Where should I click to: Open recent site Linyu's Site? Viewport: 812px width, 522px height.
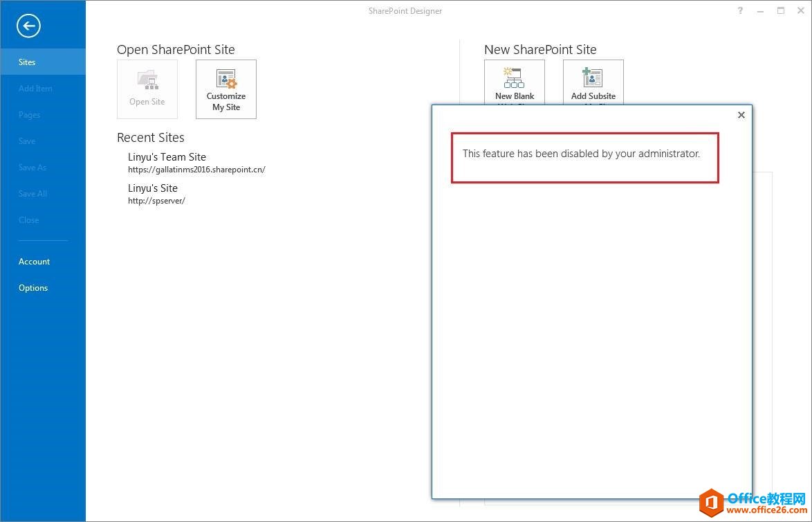tap(153, 188)
